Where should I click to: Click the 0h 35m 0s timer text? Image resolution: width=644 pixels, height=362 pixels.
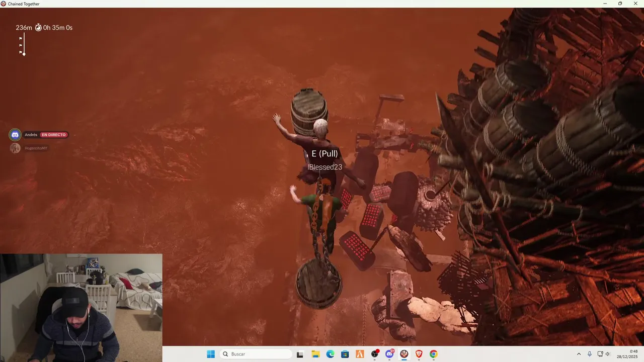[58, 28]
